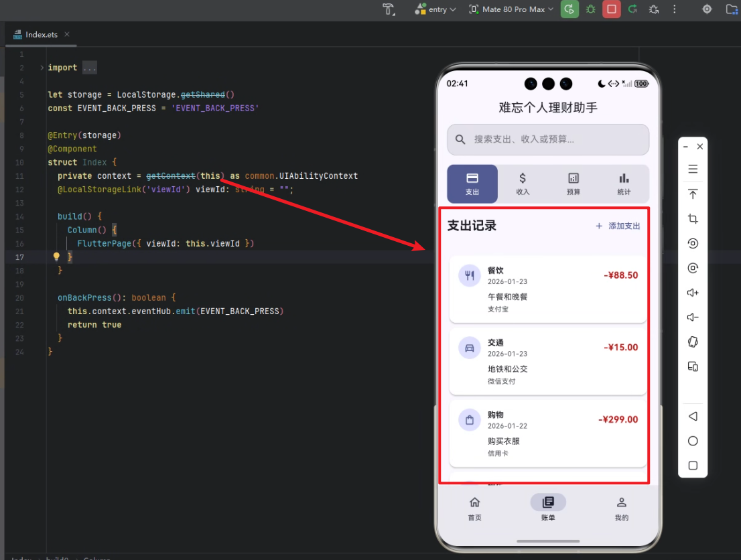Click the magnifier icon in the search bar
Image resolution: width=741 pixels, height=560 pixels.
click(x=460, y=139)
